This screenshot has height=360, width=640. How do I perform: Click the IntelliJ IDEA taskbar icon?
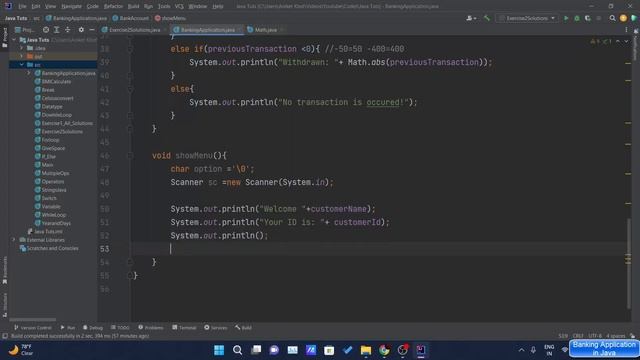pyautogui.click(x=421, y=350)
